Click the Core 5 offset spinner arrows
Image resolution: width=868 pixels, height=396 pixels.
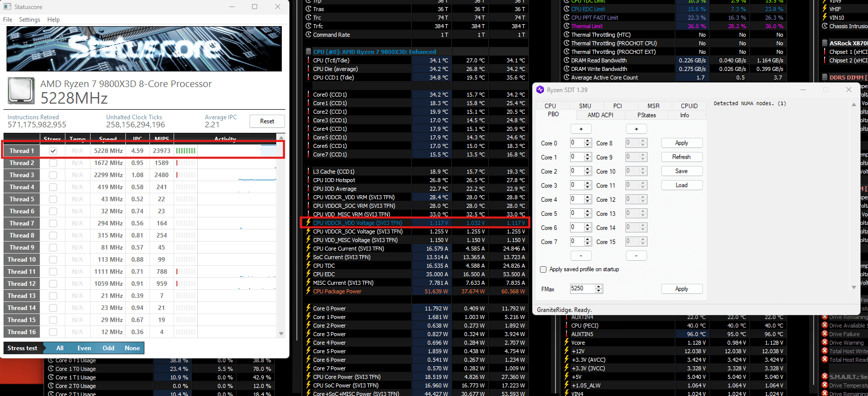[x=588, y=213]
